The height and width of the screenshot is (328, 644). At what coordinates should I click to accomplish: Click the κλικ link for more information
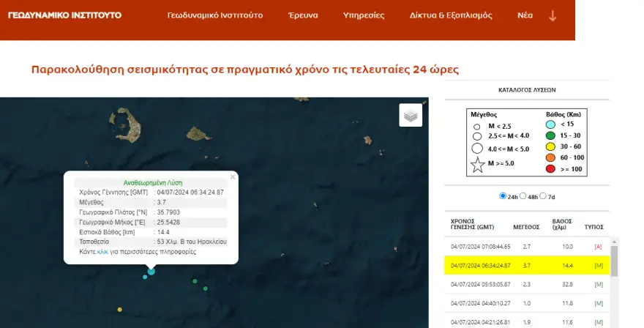click(102, 251)
